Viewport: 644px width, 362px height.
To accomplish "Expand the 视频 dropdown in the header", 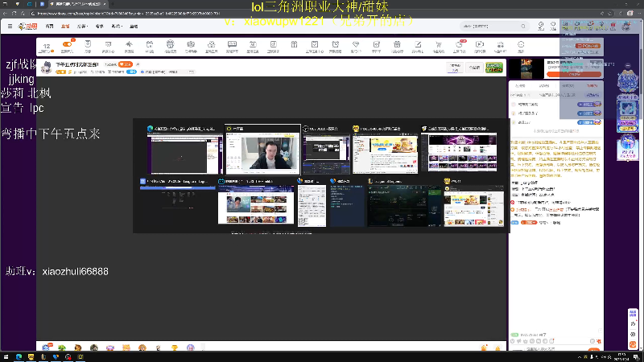I will pyautogui.click(x=117, y=27).
